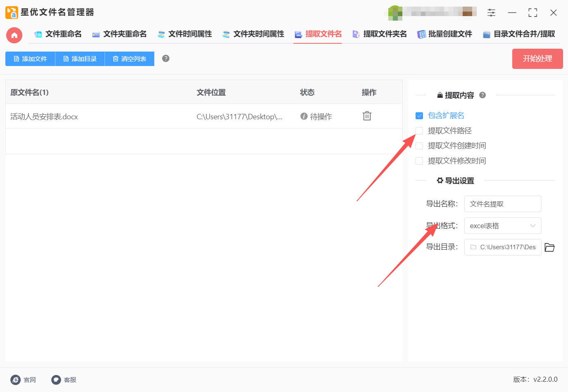Go to 目录文件合并/提取 tab
Viewport: 568px width, 392px height.
(x=519, y=34)
